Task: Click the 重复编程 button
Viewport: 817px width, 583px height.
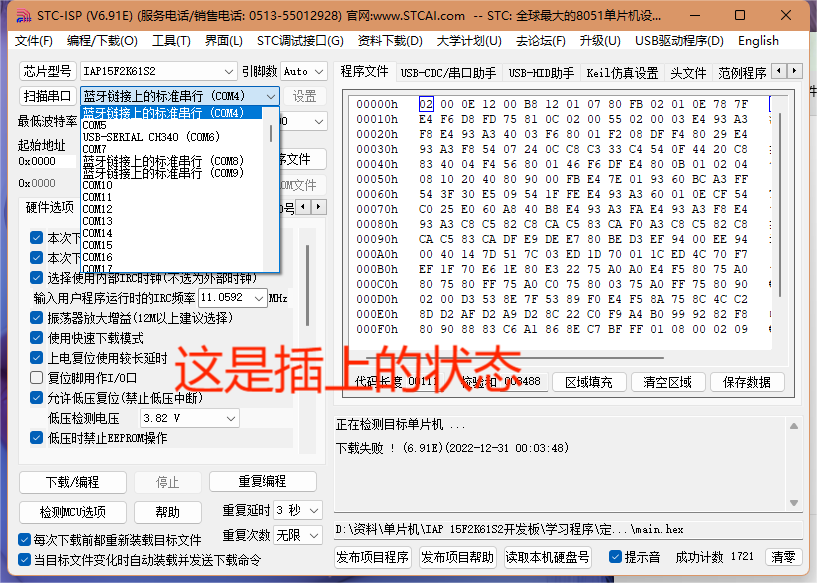Action: 263,481
